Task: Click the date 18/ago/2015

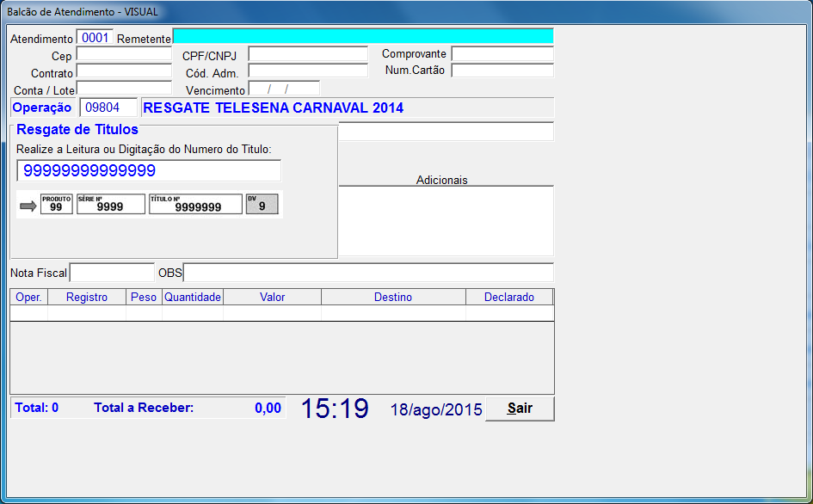Action: 436,409
